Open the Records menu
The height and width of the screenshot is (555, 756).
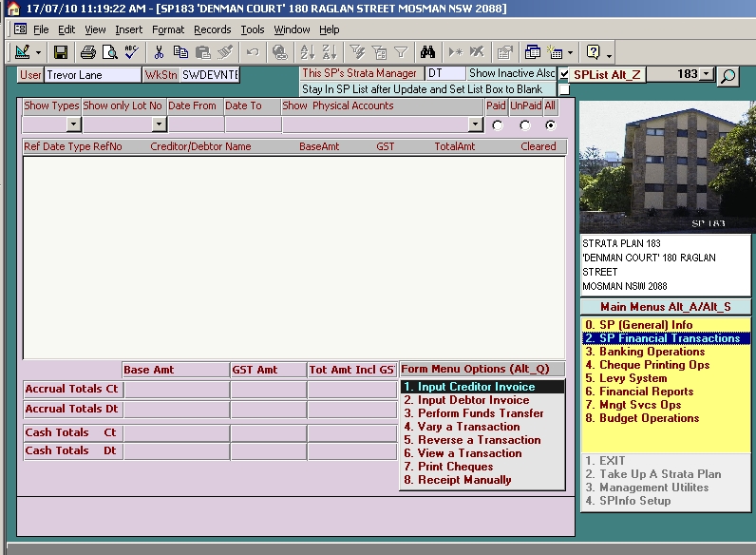coord(212,29)
